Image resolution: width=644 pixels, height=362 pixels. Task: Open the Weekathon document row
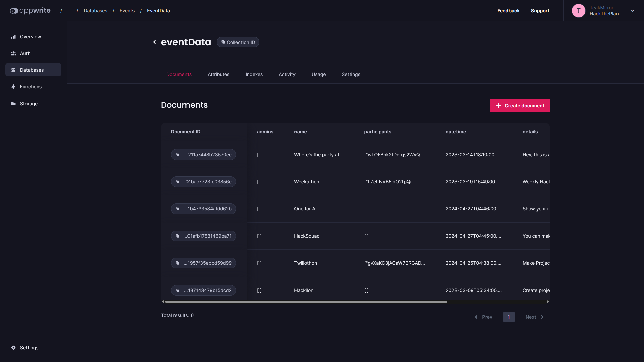point(307,182)
